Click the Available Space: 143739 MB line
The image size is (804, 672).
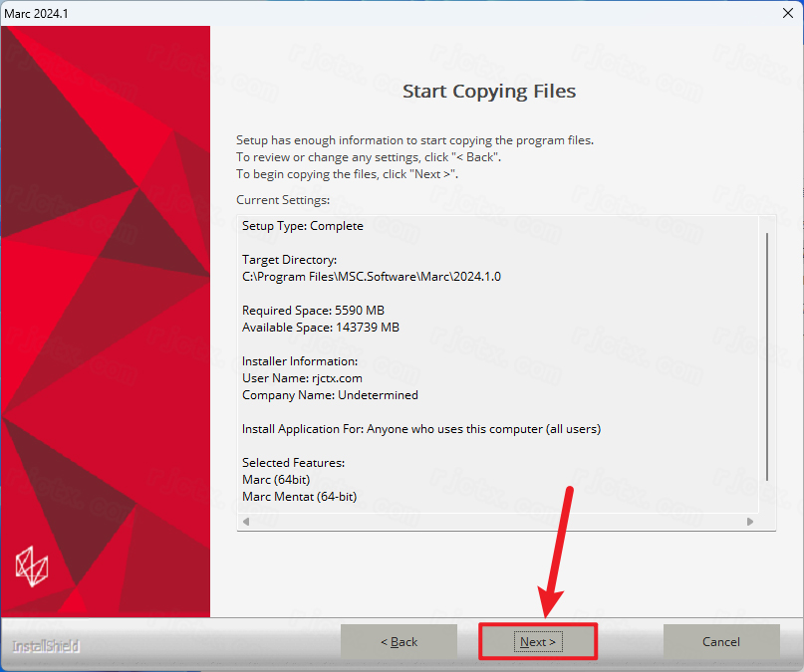click(x=321, y=328)
